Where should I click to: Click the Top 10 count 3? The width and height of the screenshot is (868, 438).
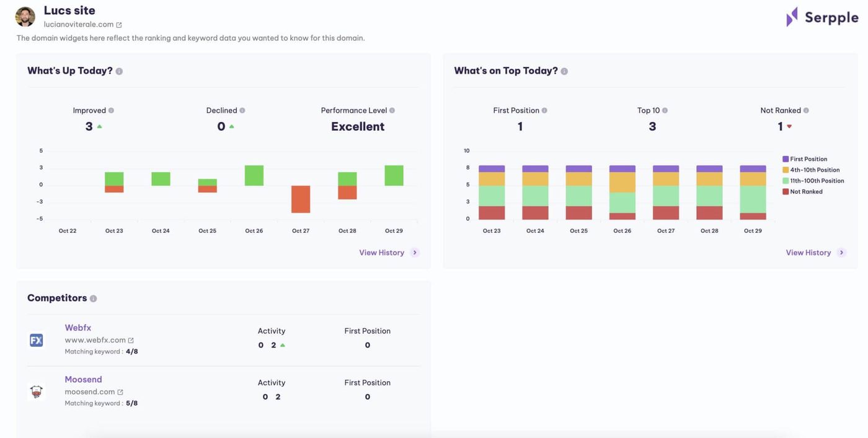click(x=652, y=126)
